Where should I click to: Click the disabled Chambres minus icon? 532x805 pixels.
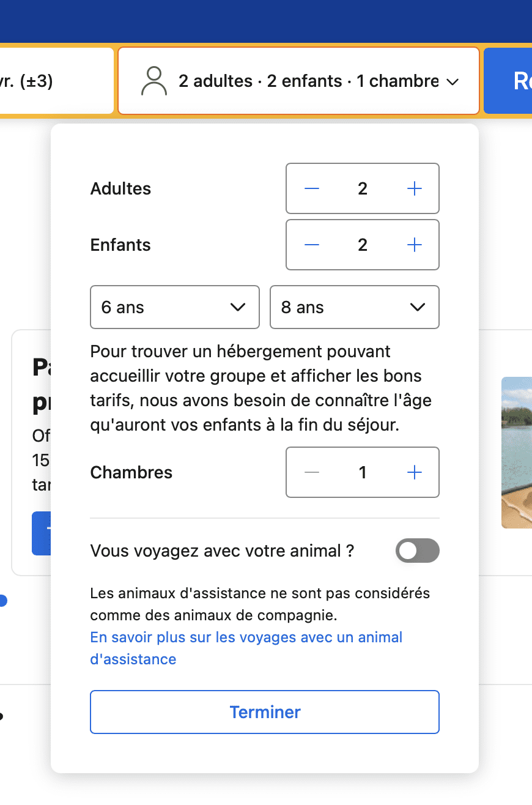click(312, 472)
